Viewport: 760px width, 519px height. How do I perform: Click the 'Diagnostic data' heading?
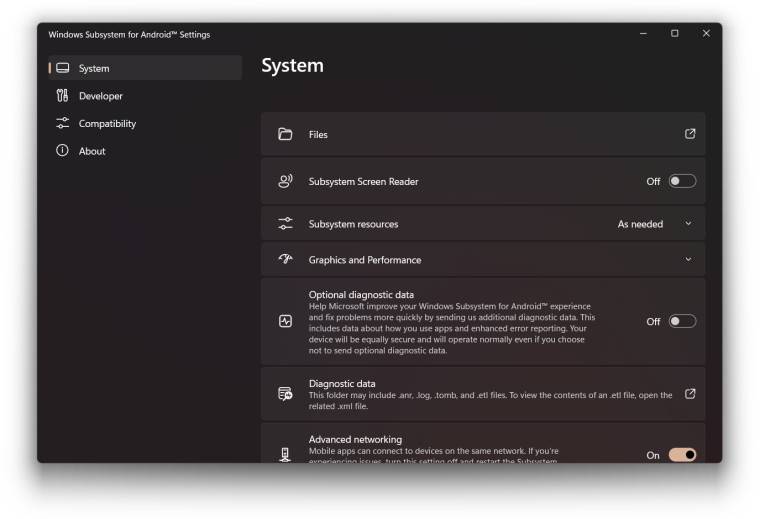pos(342,383)
